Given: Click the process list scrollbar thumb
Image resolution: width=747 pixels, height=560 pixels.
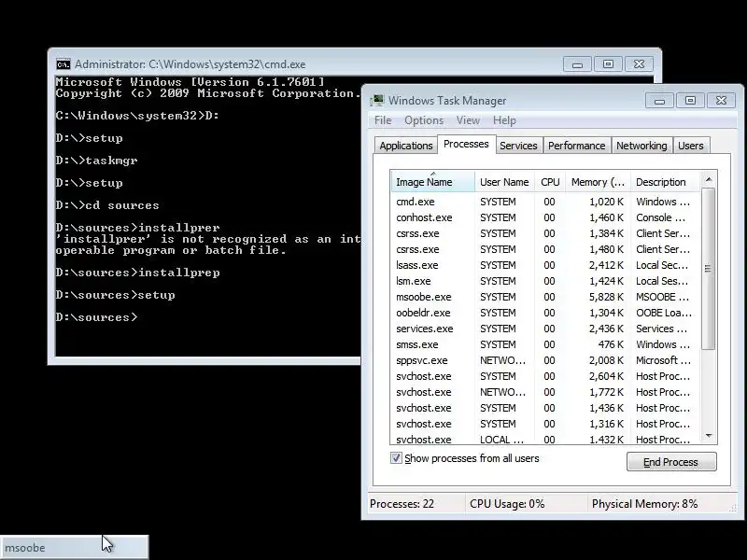Looking at the screenshot, I should (x=709, y=269).
